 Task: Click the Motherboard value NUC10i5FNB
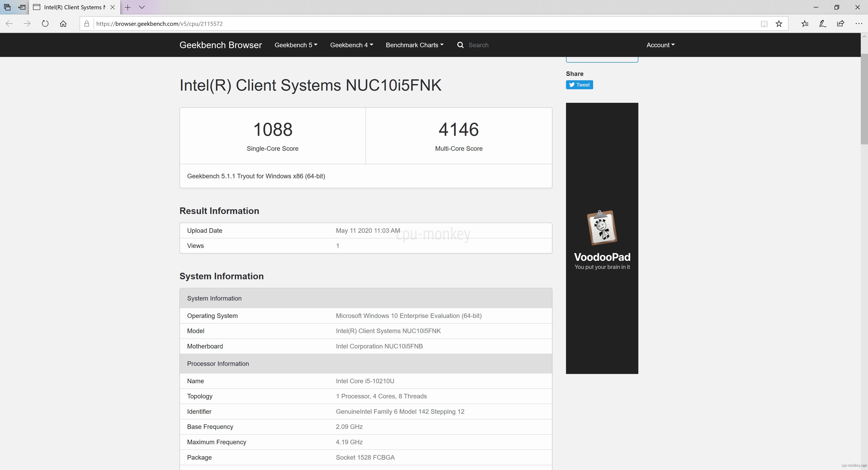click(x=379, y=346)
